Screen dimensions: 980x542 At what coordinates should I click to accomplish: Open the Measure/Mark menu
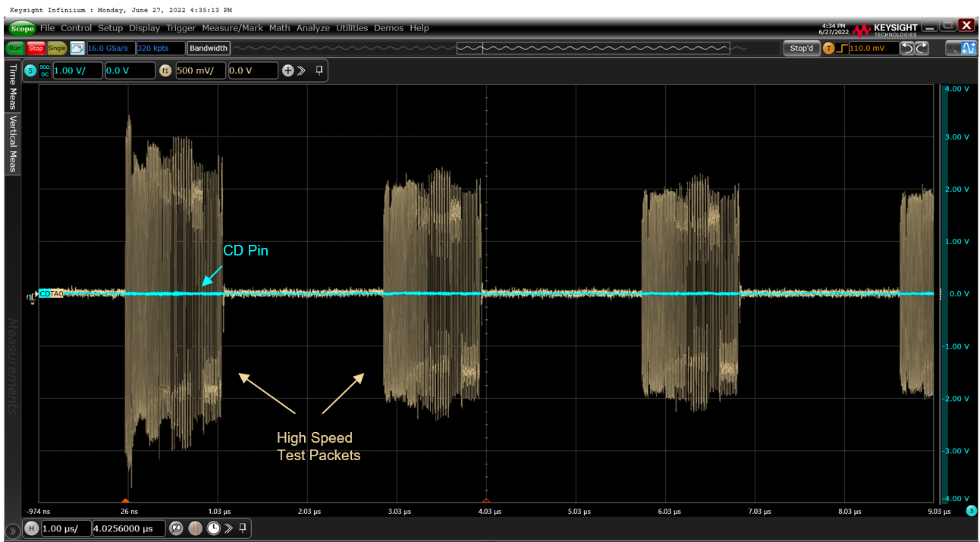[232, 28]
